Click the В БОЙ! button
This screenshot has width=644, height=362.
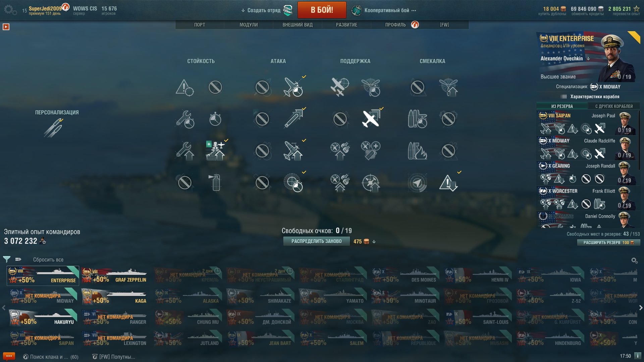[x=322, y=10]
